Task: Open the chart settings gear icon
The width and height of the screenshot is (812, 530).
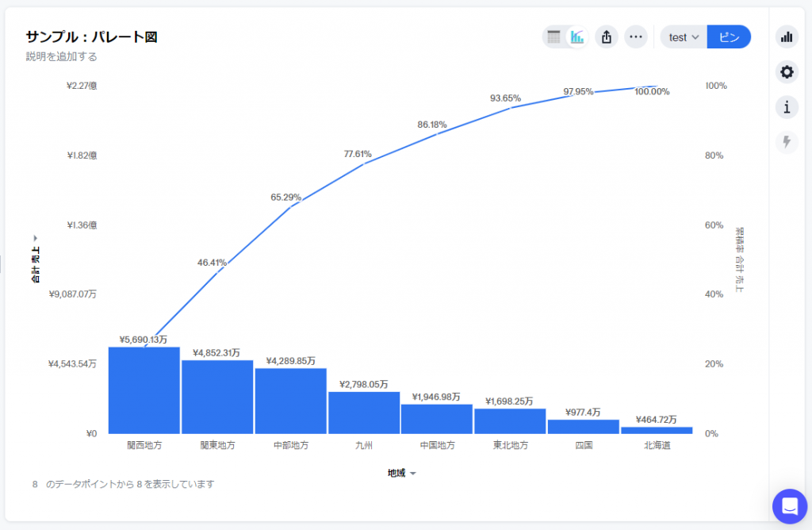Action: click(x=787, y=71)
